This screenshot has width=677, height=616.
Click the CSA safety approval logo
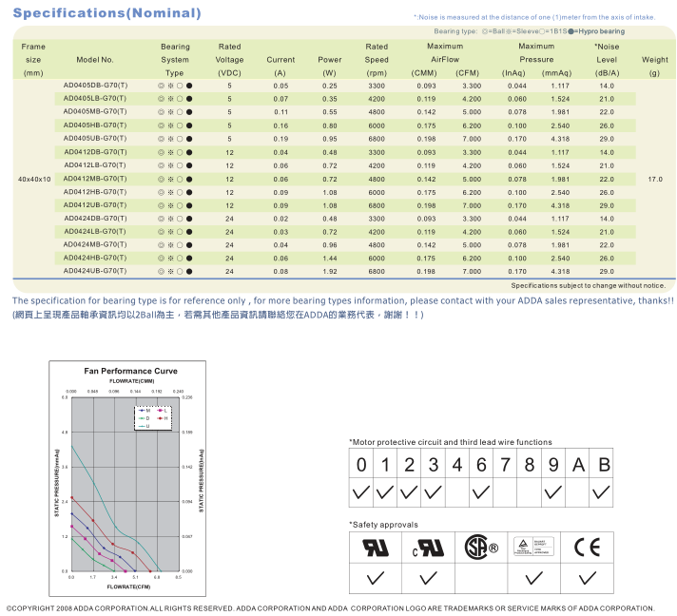481,547
